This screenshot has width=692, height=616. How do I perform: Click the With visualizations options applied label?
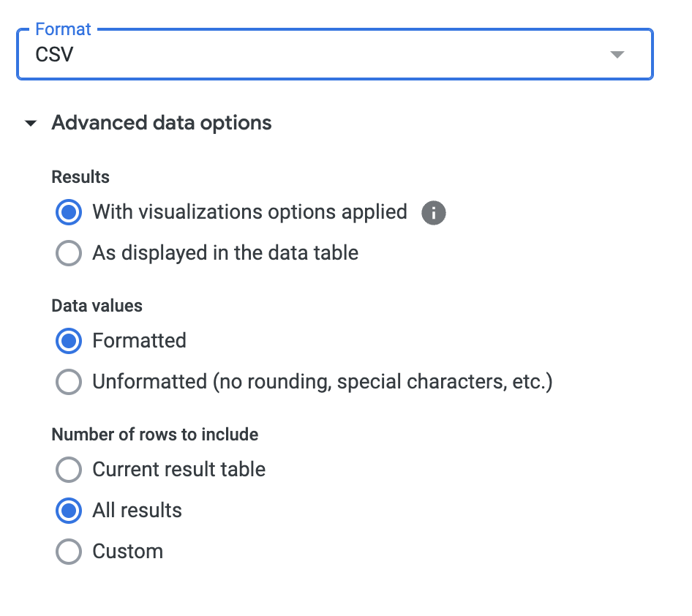point(249,212)
